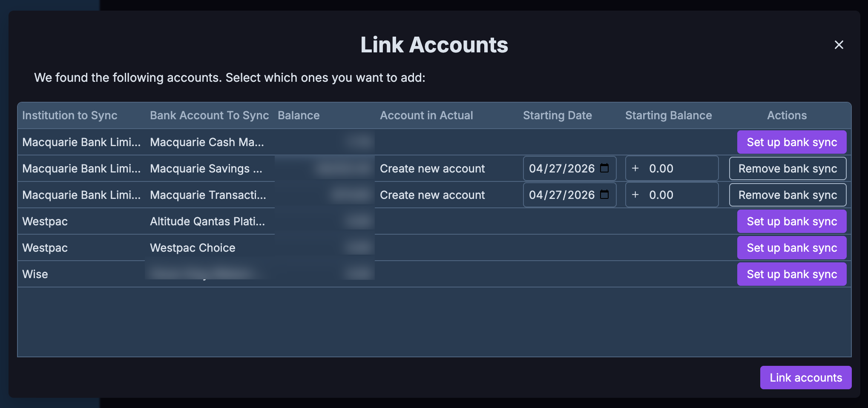Select the 'Macquarie Transacti...' account cell
Image resolution: width=868 pixels, height=408 pixels.
point(208,195)
